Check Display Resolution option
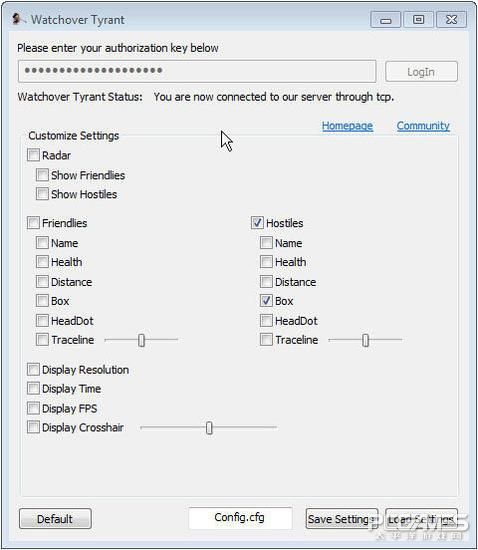Viewport: 478px width, 550px height. pos(34,369)
